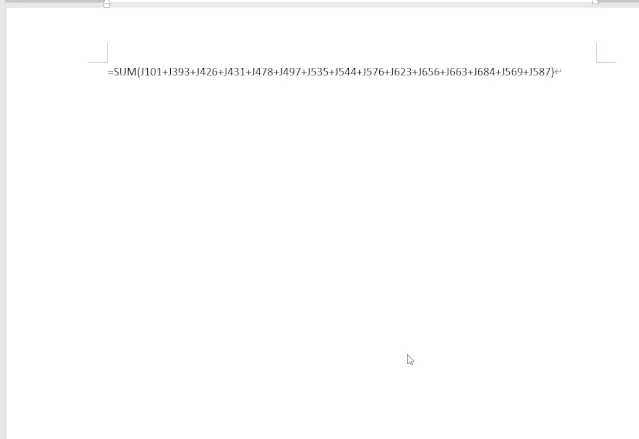Place cursor on J544 in the formula

(346, 72)
